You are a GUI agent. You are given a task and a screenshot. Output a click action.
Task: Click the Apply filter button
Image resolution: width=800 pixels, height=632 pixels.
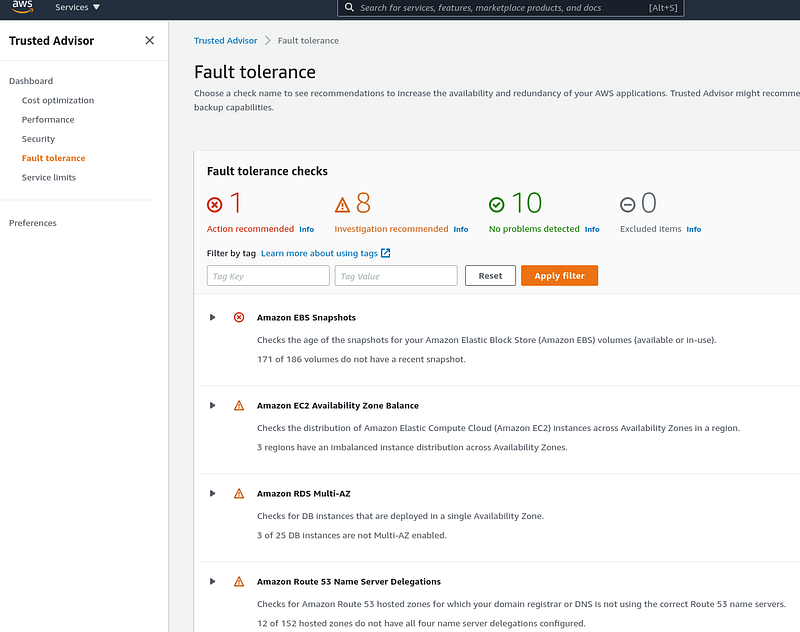559,275
